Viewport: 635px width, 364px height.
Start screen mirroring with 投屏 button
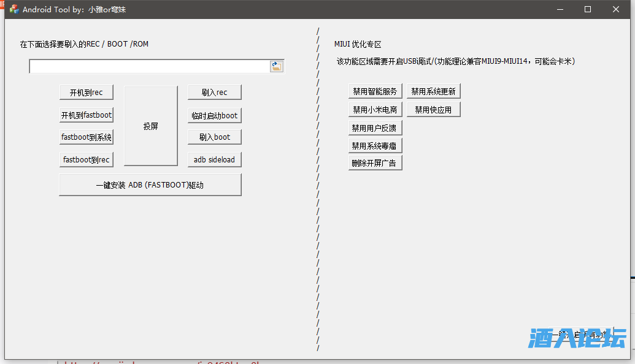151,126
